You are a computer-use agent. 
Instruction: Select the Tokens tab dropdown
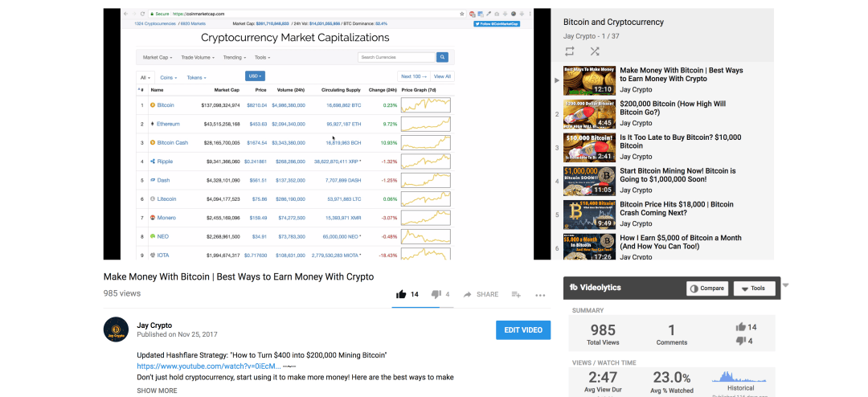[196, 77]
